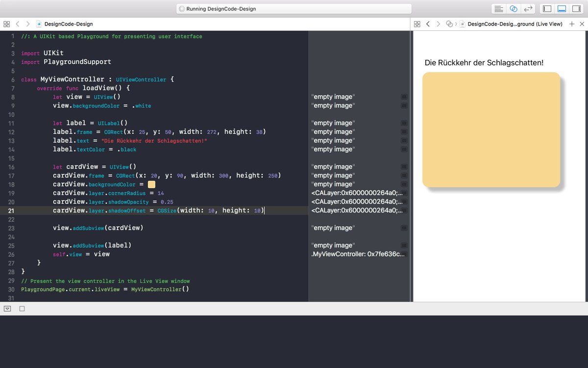Quick Look result for label.textColor line
This screenshot has height=368, width=588.
pyautogui.click(x=404, y=149)
